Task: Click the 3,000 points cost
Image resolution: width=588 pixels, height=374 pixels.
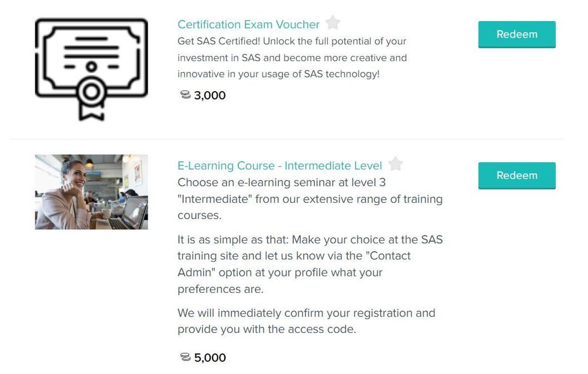Action: point(210,95)
